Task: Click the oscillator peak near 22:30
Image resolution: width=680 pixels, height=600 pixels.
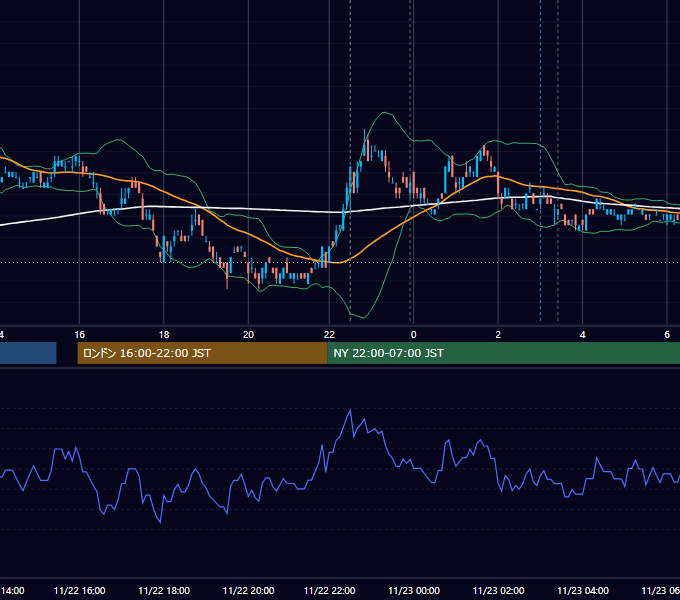Action: click(350, 410)
